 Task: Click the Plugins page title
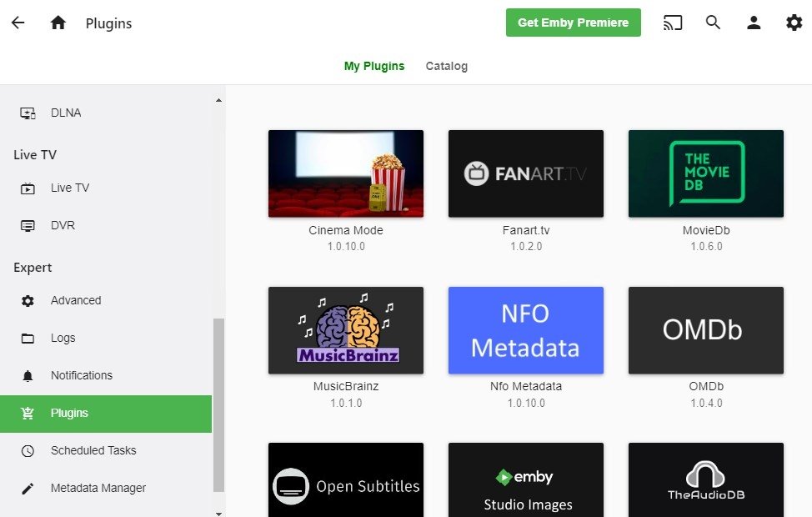click(108, 23)
